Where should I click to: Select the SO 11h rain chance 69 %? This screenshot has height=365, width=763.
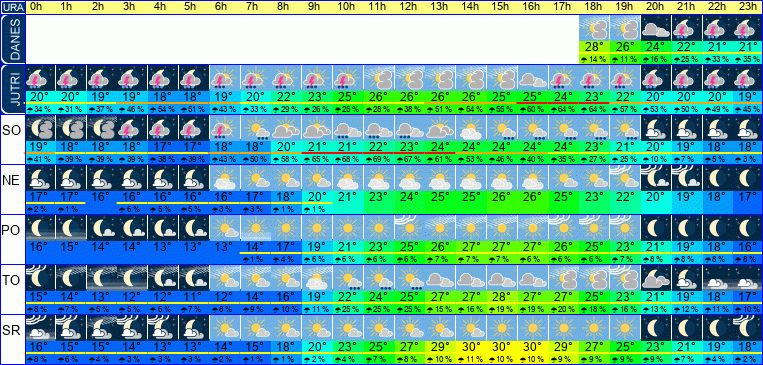(378, 159)
